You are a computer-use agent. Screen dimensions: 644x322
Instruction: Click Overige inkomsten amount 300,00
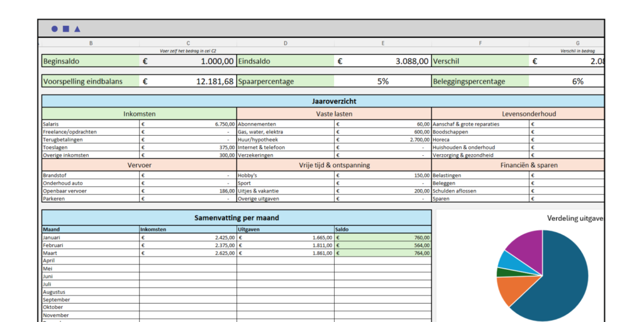188,155
